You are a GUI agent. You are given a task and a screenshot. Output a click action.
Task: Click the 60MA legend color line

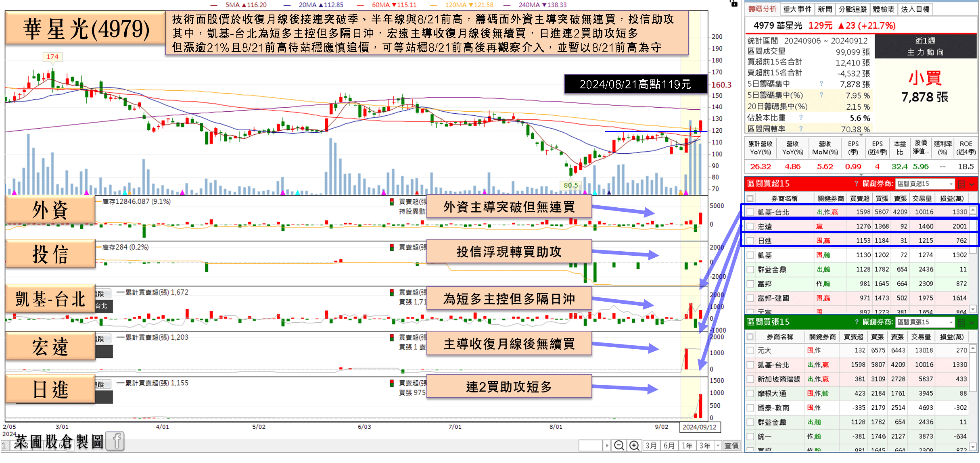pyautogui.click(x=360, y=5)
